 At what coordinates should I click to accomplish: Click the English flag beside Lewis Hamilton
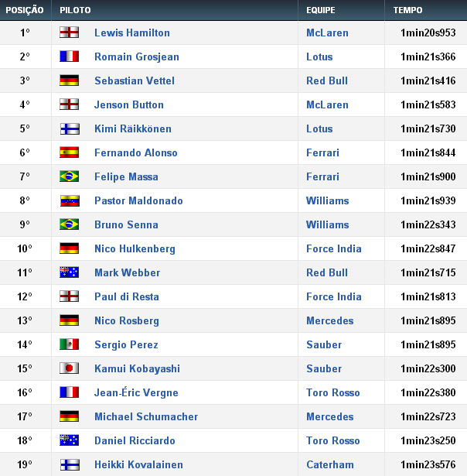click(x=69, y=33)
